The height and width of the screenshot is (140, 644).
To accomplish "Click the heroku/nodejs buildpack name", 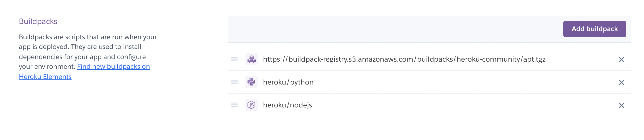I will (x=288, y=105).
